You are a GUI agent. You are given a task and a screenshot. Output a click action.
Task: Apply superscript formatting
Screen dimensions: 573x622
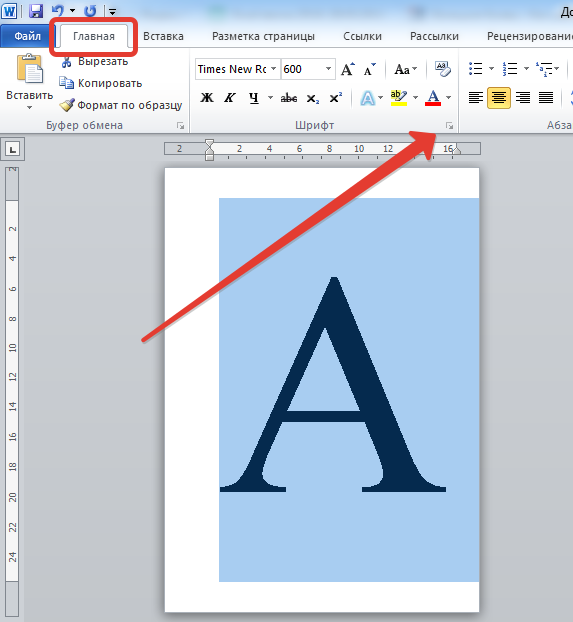pos(335,98)
